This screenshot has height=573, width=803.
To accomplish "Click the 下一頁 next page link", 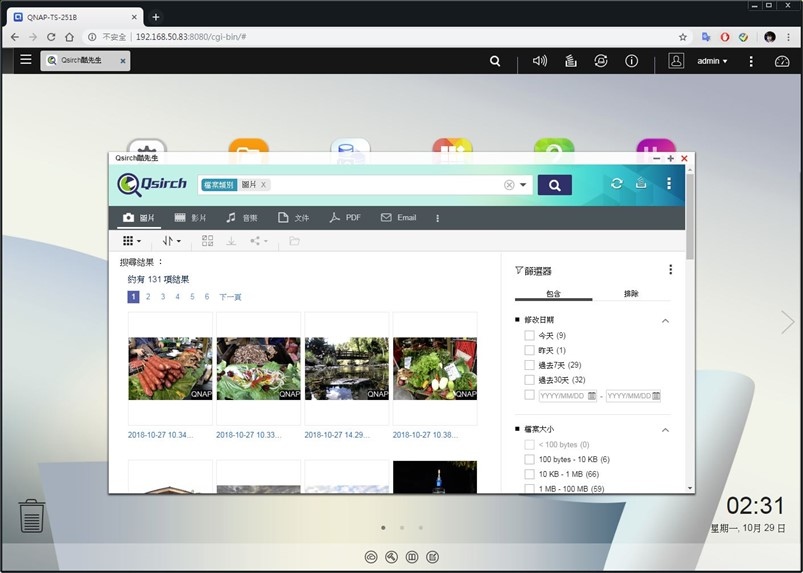I will (x=230, y=297).
